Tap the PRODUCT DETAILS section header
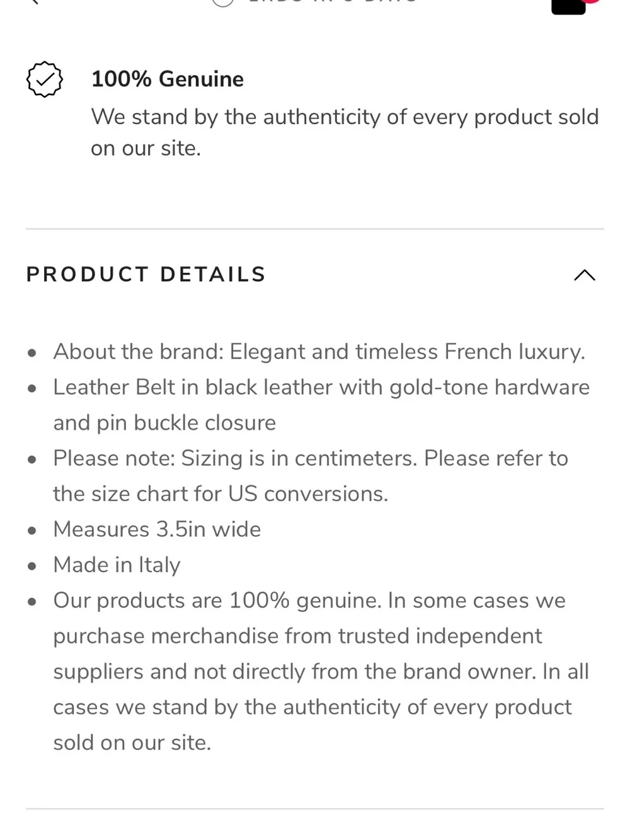 click(146, 275)
